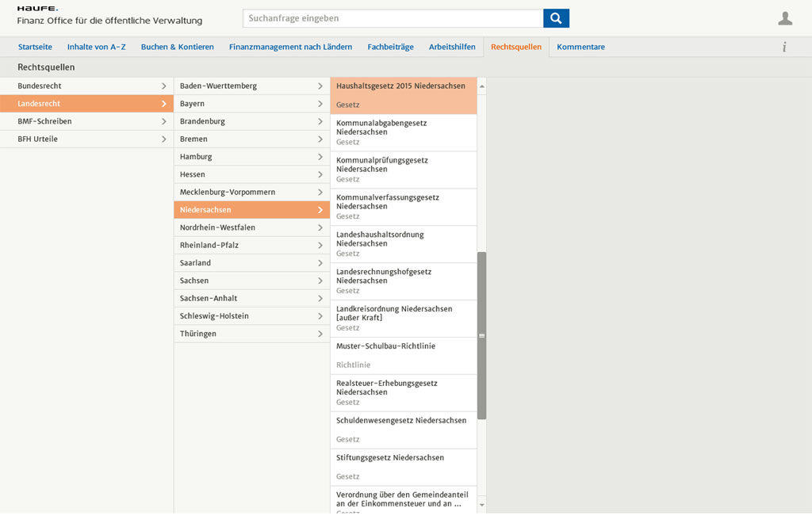Image resolution: width=812 pixels, height=531 pixels.
Task: Choose Sachsen from the states list
Action: click(x=251, y=281)
